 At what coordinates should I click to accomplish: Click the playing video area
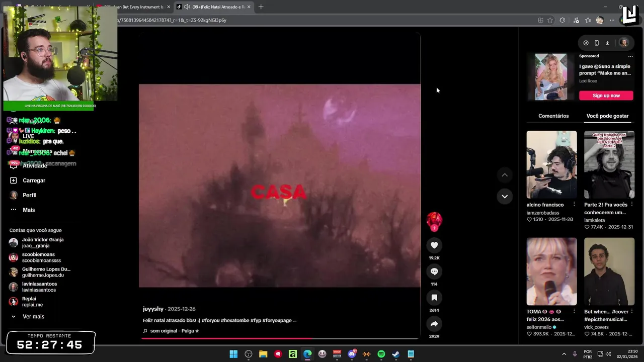point(280,186)
